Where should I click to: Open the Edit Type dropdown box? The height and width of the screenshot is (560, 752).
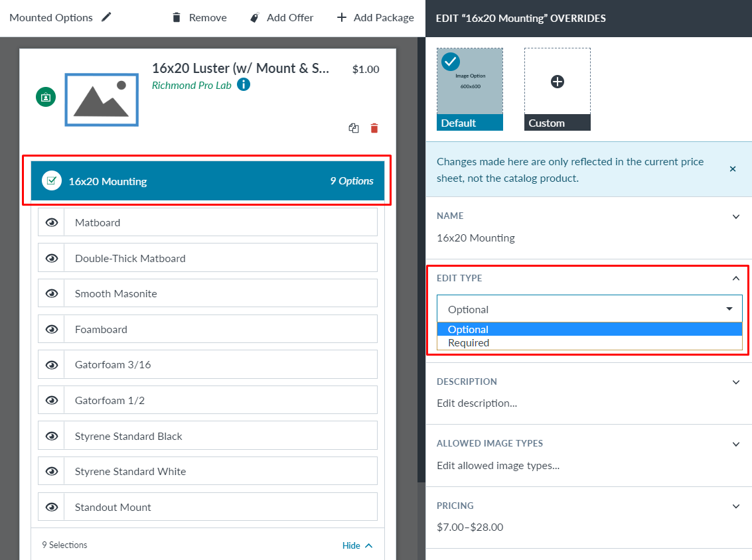coord(589,309)
